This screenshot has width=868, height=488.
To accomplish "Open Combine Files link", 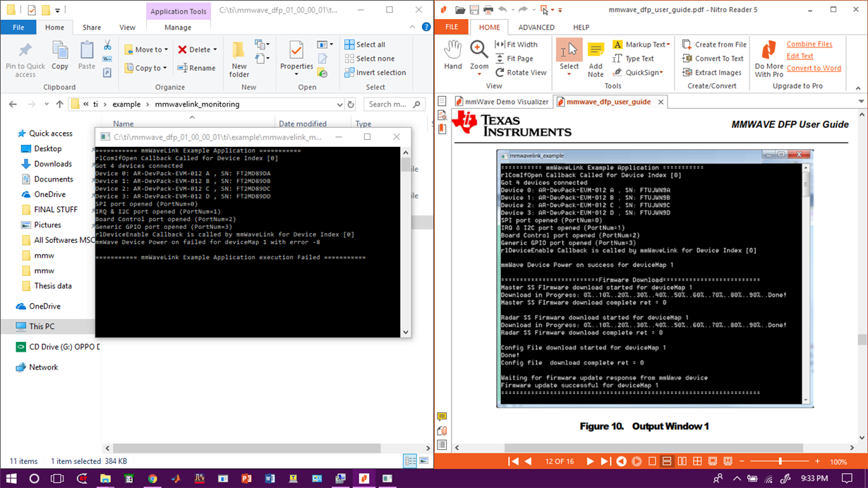I will click(809, 44).
